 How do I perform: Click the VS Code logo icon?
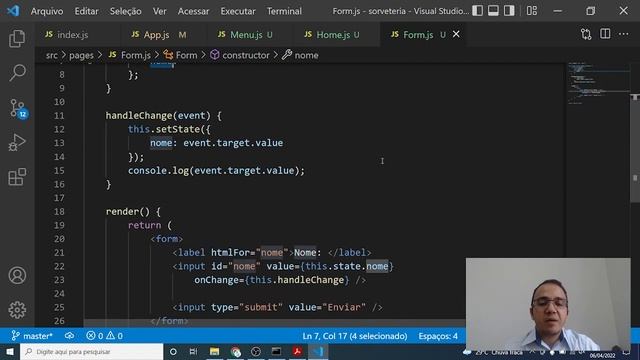(13, 11)
